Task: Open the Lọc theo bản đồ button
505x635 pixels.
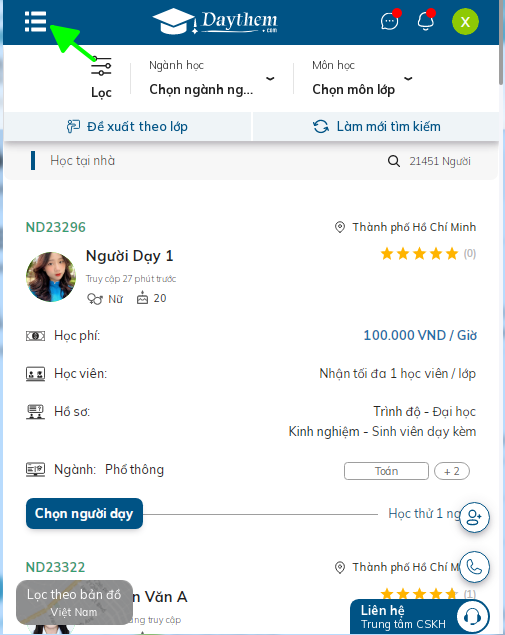Action: 74,603
